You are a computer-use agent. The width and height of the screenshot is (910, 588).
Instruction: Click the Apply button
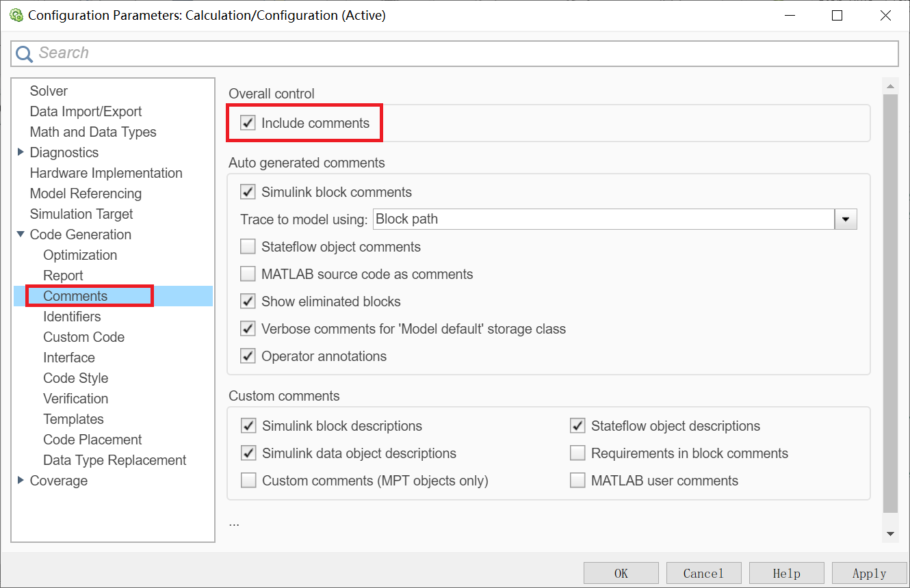pos(869,573)
